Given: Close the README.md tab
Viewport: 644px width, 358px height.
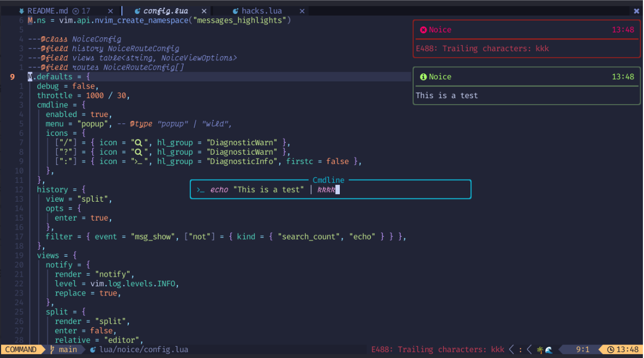Looking at the screenshot, I should pyautogui.click(x=110, y=11).
